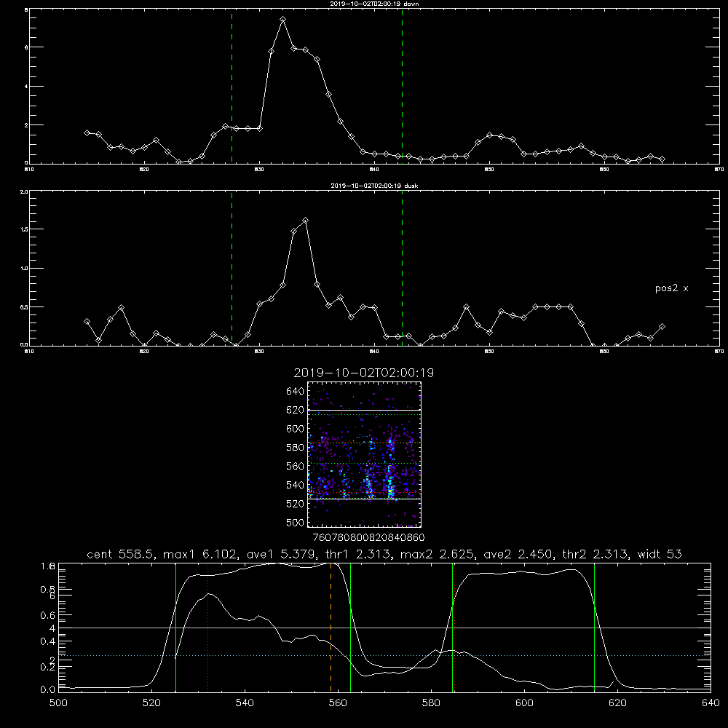728x728 pixels.
Task: Click bottom plot x-axis label "560"
Action: (x=338, y=703)
